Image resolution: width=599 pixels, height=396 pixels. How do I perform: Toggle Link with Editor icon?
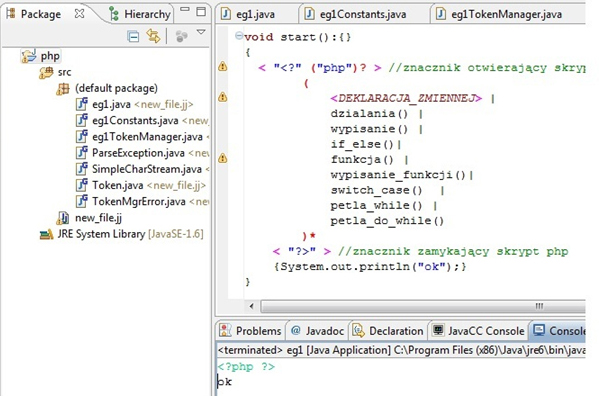click(x=154, y=36)
